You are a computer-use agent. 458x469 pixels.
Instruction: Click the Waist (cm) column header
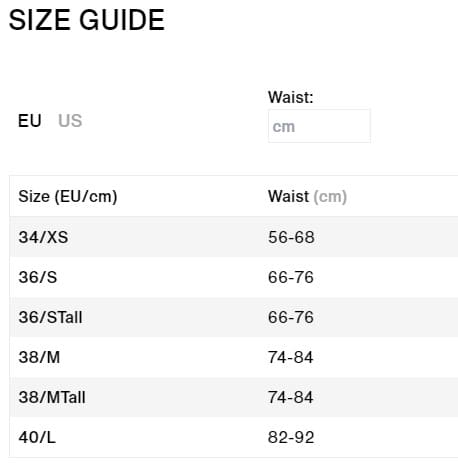307,196
